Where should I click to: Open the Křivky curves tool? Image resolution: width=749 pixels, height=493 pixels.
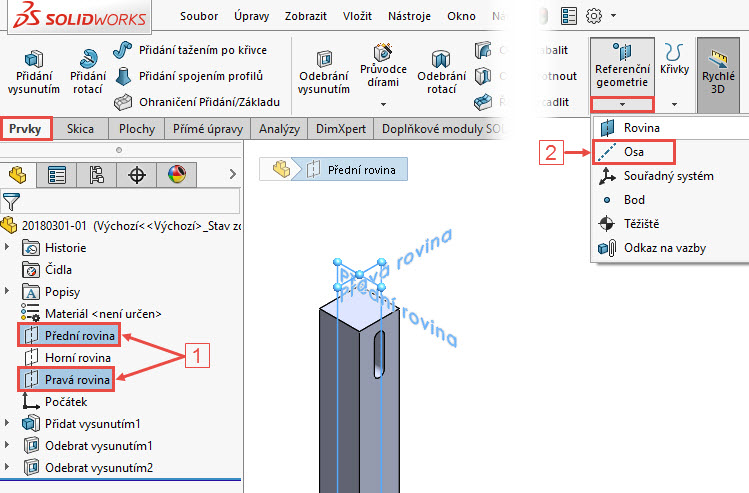[674, 59]
